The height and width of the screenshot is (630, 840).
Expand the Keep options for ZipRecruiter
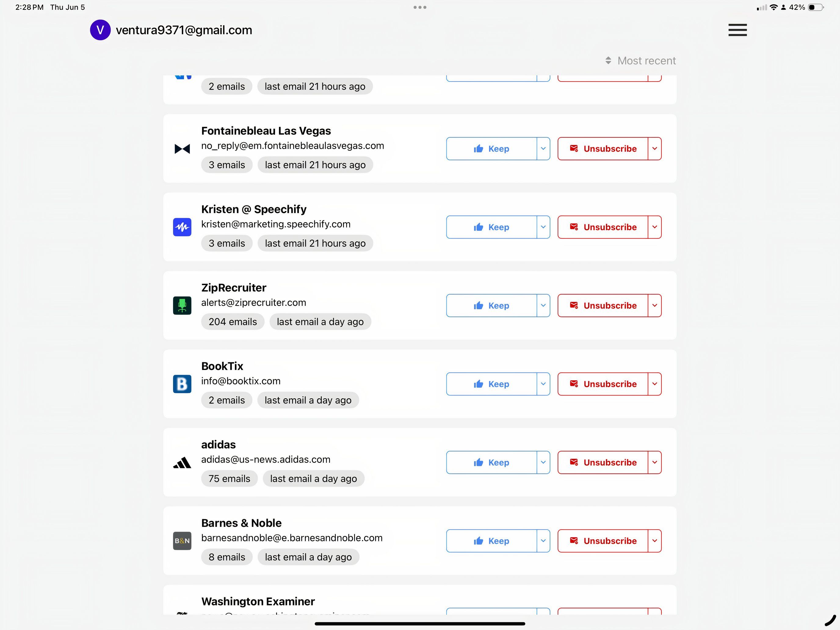pyautogui.click(x=543, y=306)
